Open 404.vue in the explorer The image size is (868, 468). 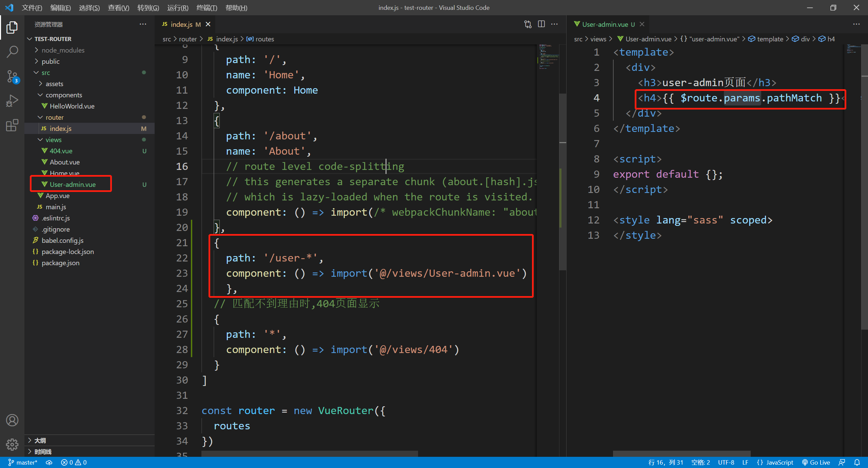point(61,151)
